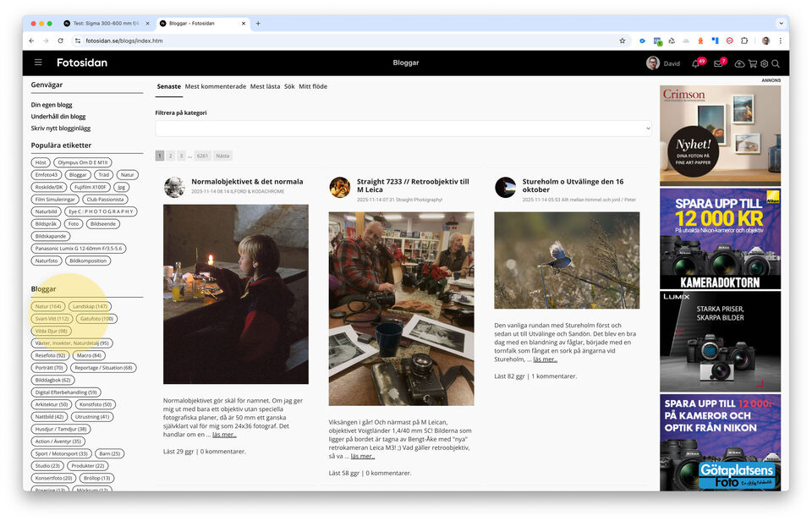Image resolution: width=812 pixels, height=521 pixels.
Task: Open the Chrome three-dot menu
Action: pyautogui.click(x=780, y=41)
